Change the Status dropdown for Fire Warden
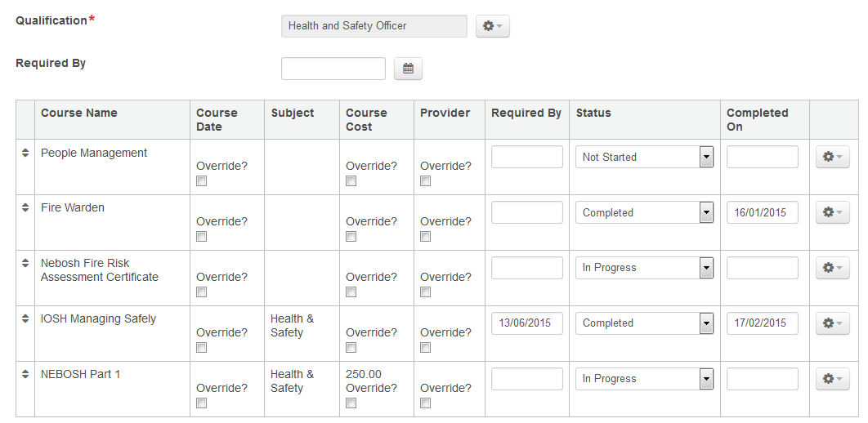Image resolution: width=868 pixels, height=423 pixels. coord(644,212)
